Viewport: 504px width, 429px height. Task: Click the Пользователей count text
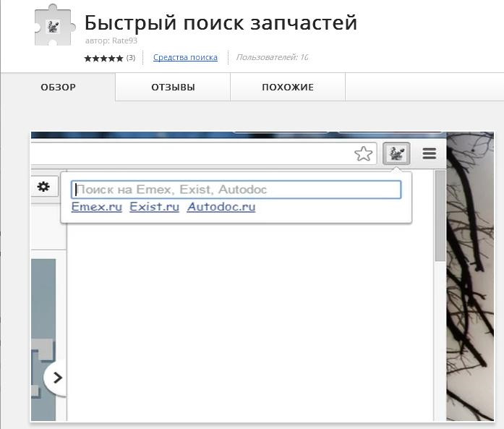(272, 57)
